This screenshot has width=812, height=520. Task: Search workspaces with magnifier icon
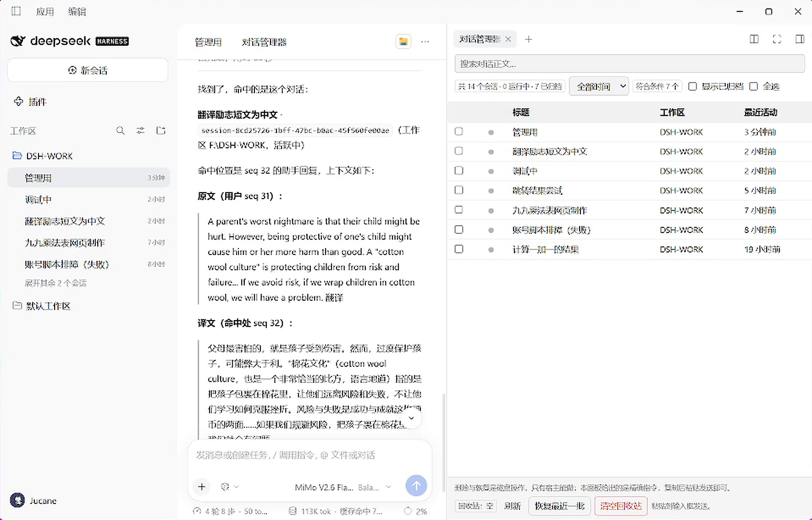tap(120, 130)
